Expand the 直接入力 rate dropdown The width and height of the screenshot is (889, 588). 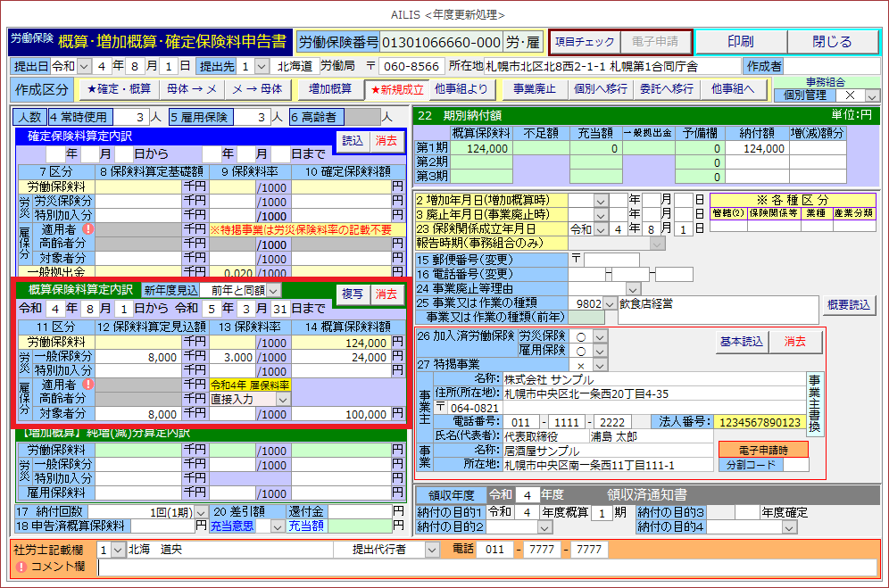point(283,400)
